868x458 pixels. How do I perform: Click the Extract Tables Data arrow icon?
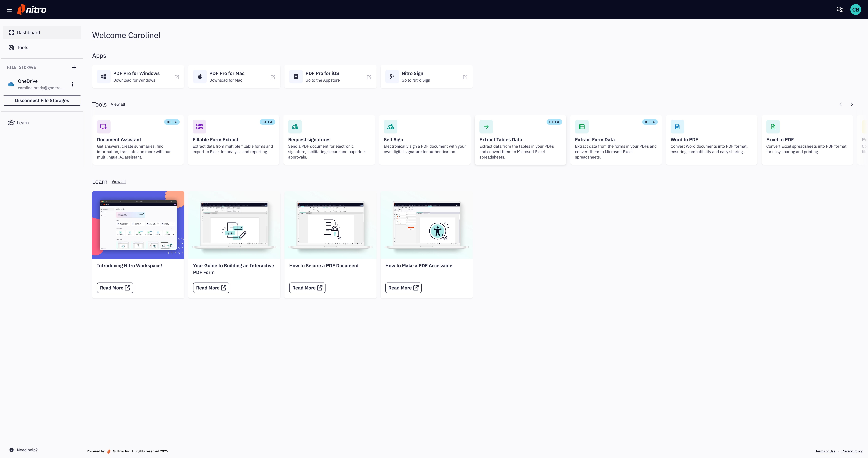pos(486,127)
